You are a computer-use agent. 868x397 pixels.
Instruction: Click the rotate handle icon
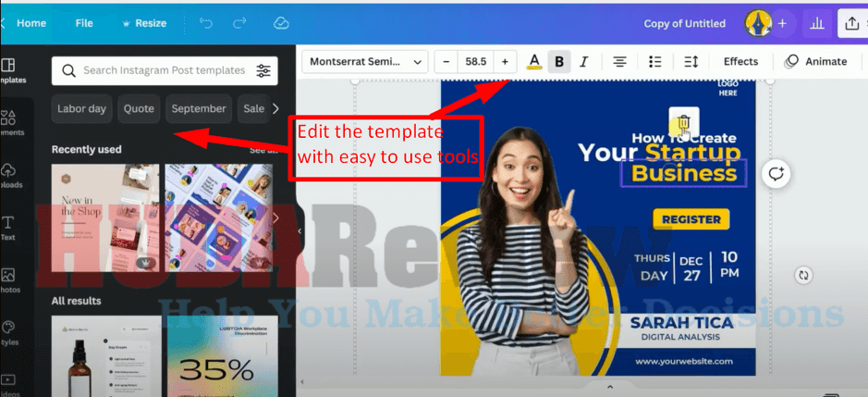coord(803,275)
